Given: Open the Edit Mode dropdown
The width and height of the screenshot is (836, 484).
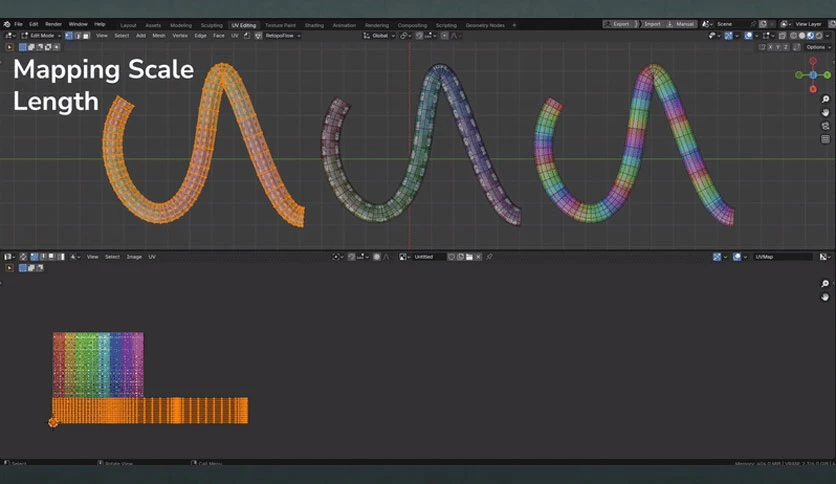Looking at the screenshot, I should 41,36.
